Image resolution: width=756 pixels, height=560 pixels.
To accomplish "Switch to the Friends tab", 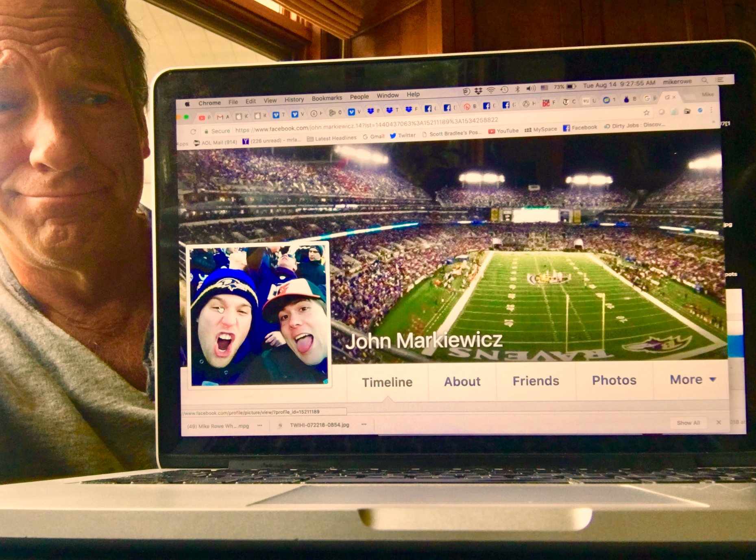I will click(536, 381).
